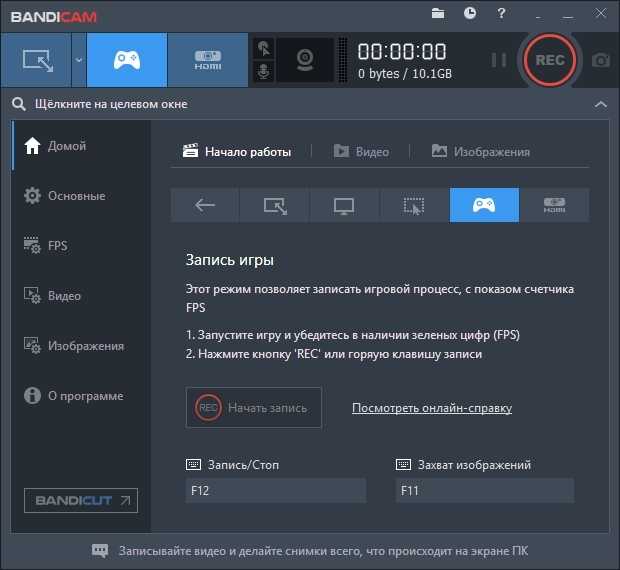The image size is (620, 570).
Task: Toggle microphone recording icon
Action: pyautogui.click(x=264, y=72)
